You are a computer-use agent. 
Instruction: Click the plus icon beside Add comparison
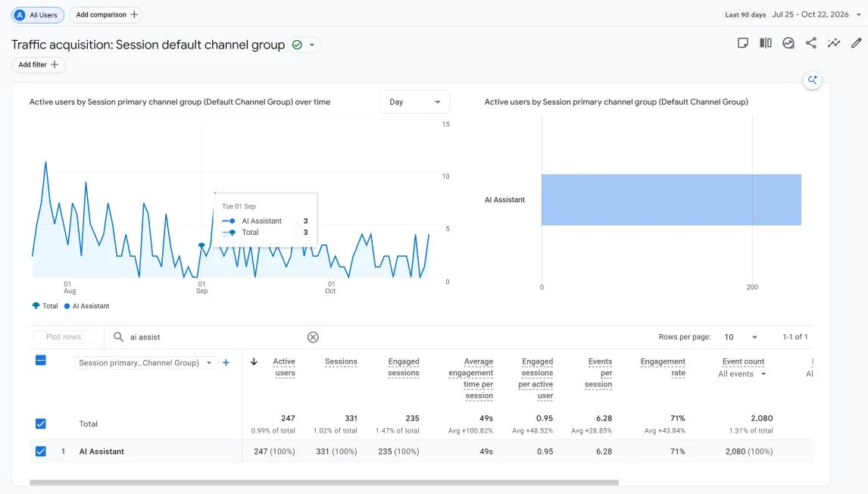[x=134, y=15]
